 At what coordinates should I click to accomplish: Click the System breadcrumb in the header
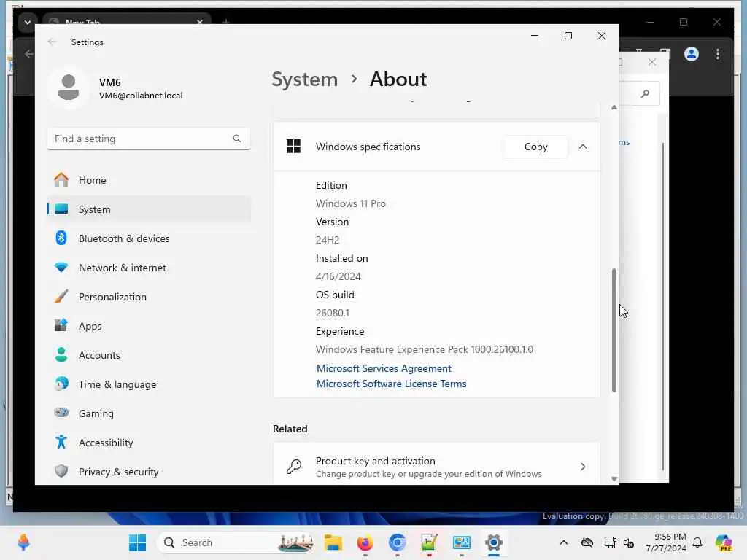[x=304, y=79]
